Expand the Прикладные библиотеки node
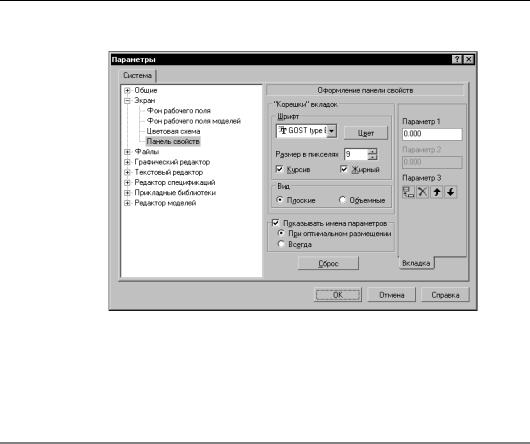 (x=127, y=193)
